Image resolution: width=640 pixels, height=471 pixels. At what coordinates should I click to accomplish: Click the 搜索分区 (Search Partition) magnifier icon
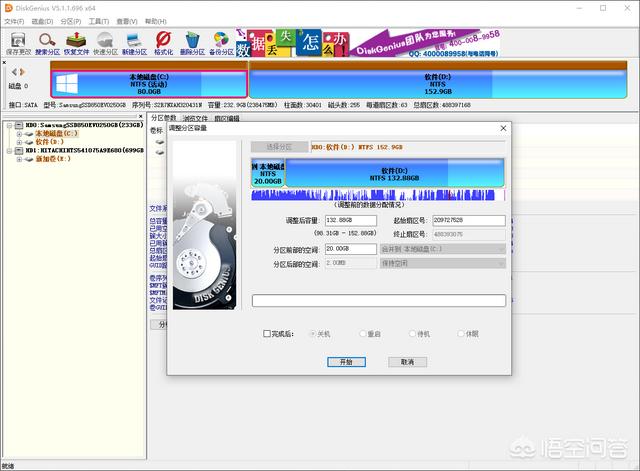(x=46, y=41)
